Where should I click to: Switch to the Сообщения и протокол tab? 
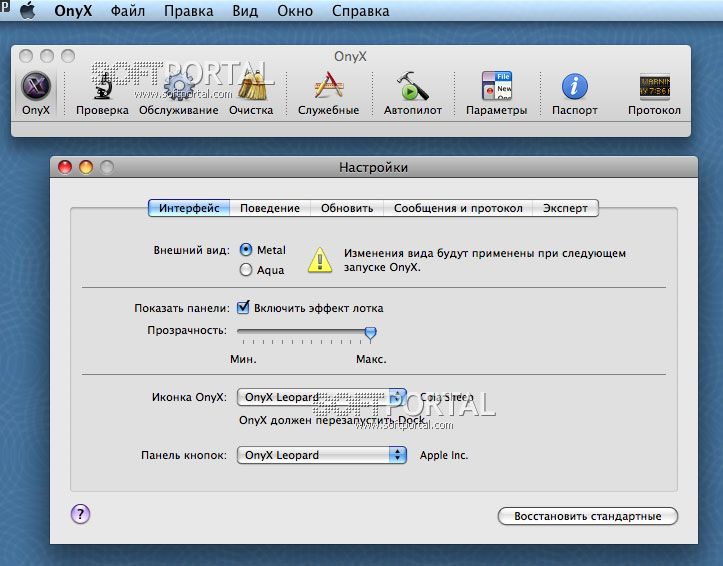pos(458,208)
